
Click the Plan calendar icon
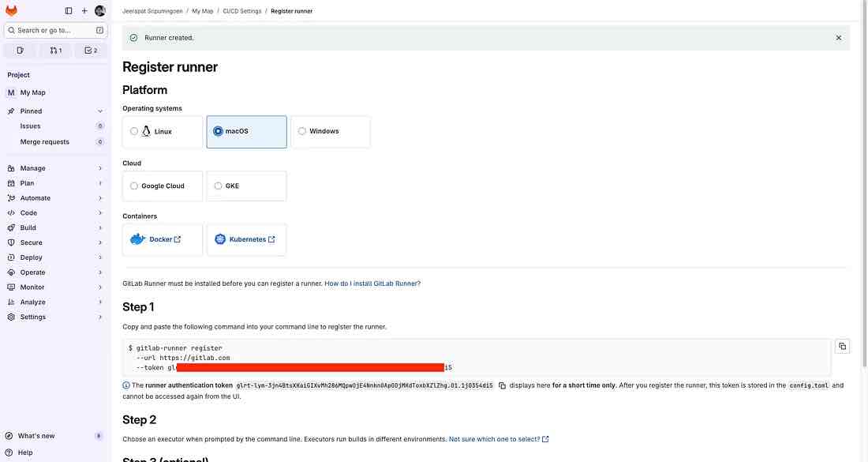pos(11,183)
